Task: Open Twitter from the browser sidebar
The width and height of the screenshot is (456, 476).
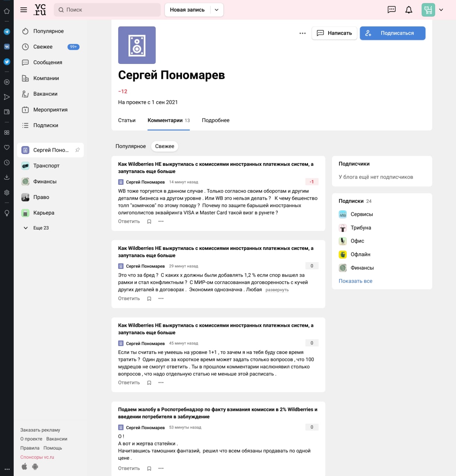Action: click(x=7, y=62)
